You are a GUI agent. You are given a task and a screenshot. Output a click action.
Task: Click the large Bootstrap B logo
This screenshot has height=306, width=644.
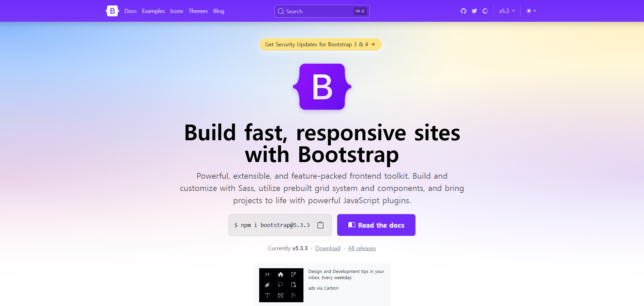(x=322, y=87)
